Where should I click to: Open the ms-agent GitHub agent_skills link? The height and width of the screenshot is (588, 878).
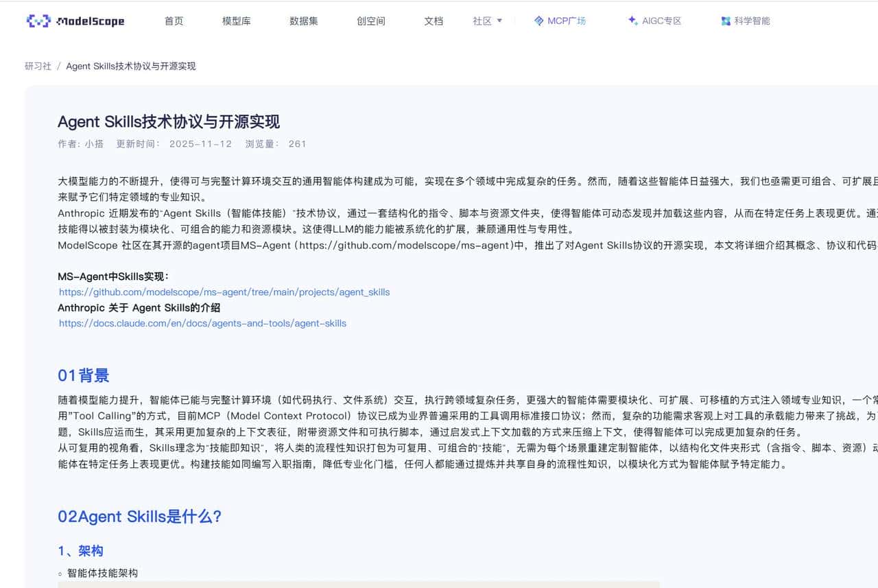[224, 292]
